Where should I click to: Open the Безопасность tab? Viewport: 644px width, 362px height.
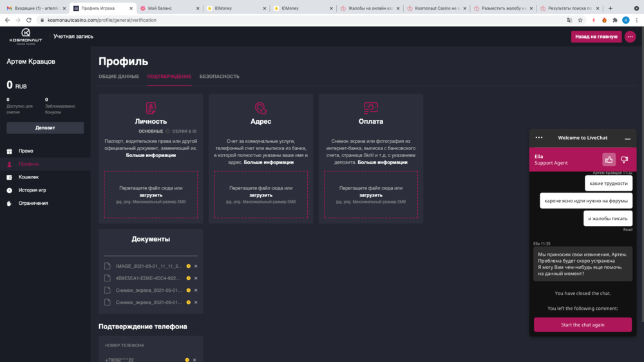coord(219,77)
